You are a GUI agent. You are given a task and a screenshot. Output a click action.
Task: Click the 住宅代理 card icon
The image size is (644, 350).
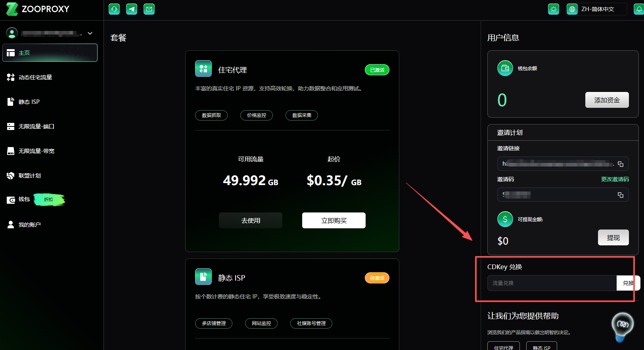[x=203, y=69]
